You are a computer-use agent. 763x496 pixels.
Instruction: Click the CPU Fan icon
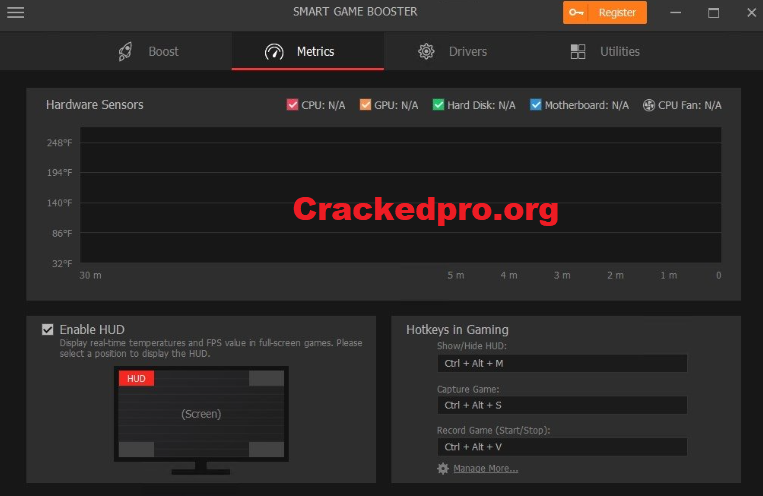point(649,105)
